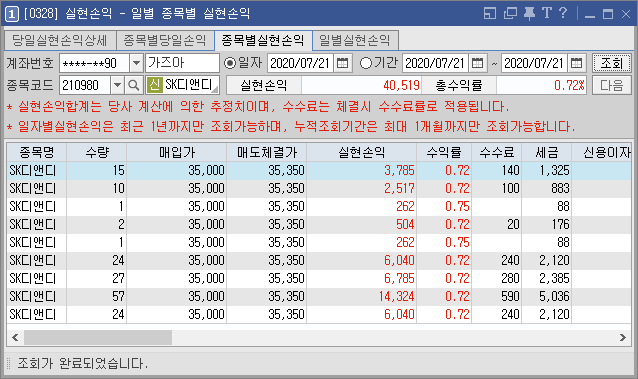The height and width of the screenshot is (379, 638).
Task: Click the window number 1 icon in title bar
Action: pyautogui.click(x=12, y=14)
